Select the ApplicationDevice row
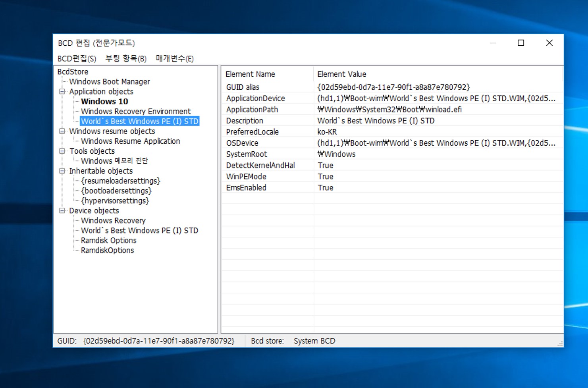The image size is (588, 388). (x=392, y=98)
